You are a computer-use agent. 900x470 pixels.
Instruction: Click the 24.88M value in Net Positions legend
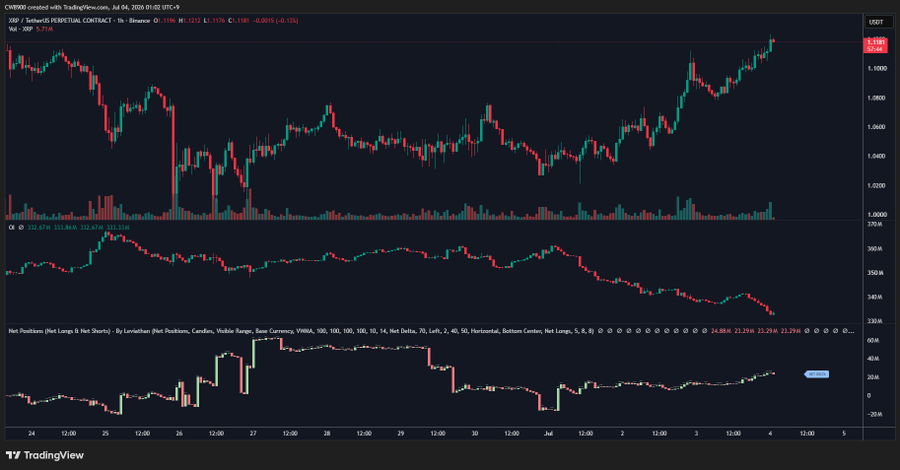[721, 331]
